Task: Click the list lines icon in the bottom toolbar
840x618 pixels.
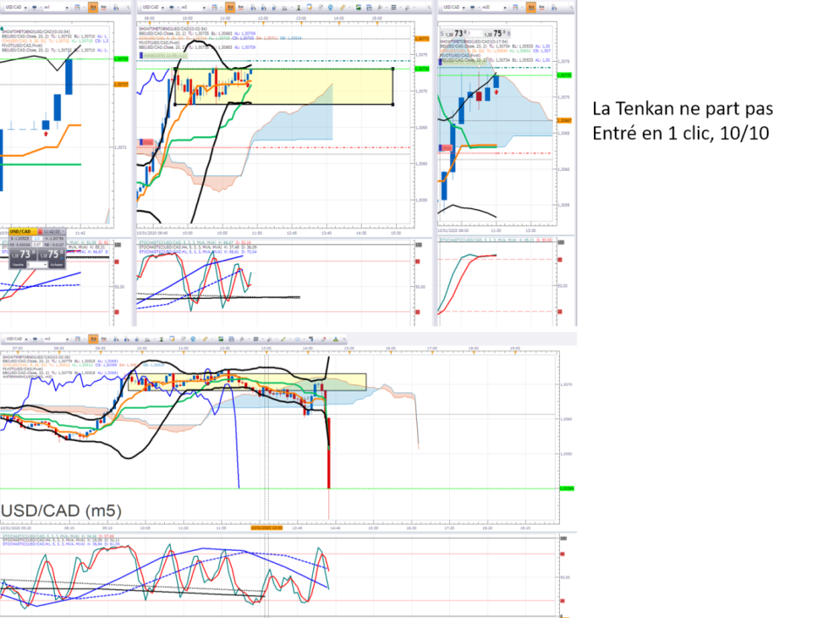Action: click(x=256, y=339)
